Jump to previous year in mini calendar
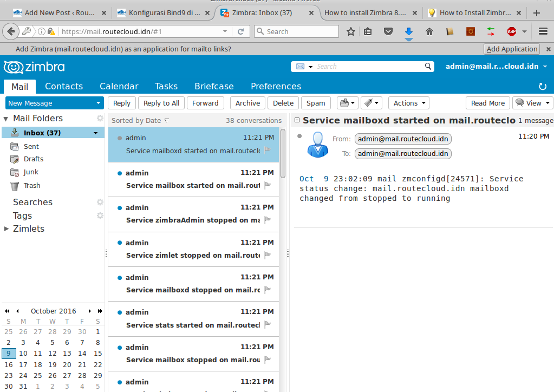554x392 pixels. click(7, 311)
